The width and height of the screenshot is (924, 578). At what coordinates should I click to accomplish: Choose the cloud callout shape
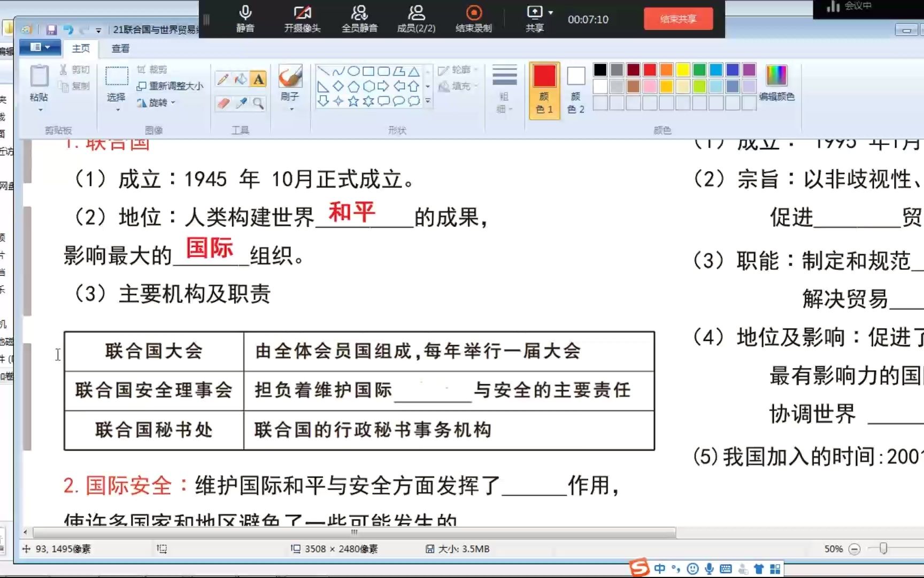(414, 101)
